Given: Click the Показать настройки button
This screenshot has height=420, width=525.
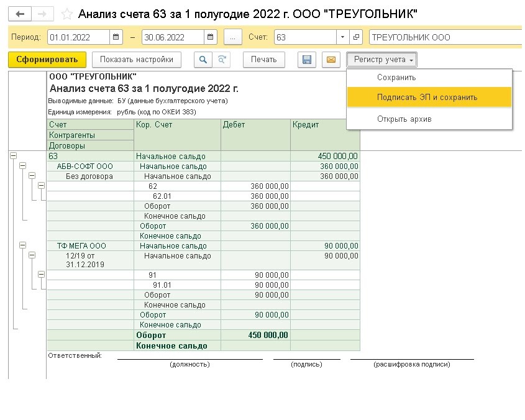Looking at the screenshot, I should click(x=137, y=60).
